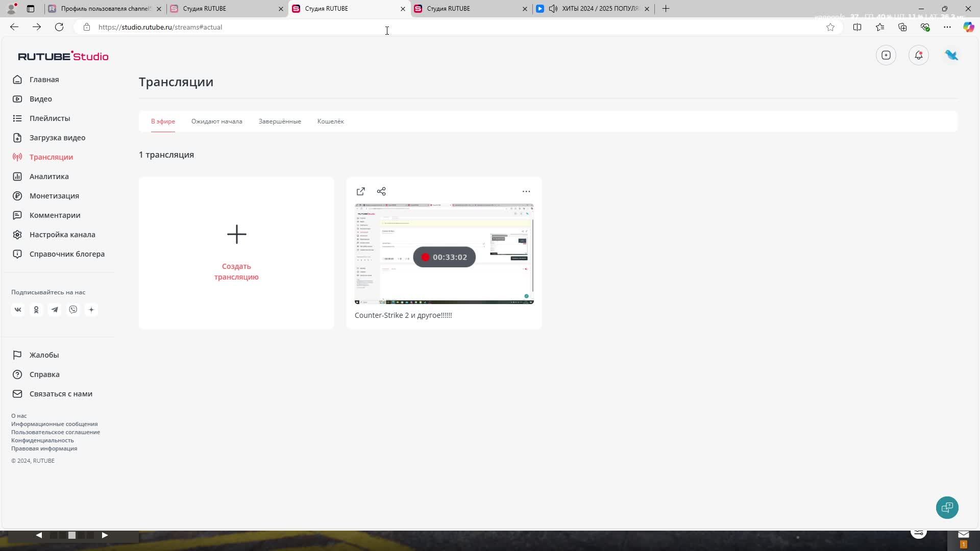Screen dimensions: 980x551
Task: Click the Плейлисты list icon
Action: coord(17,118)
